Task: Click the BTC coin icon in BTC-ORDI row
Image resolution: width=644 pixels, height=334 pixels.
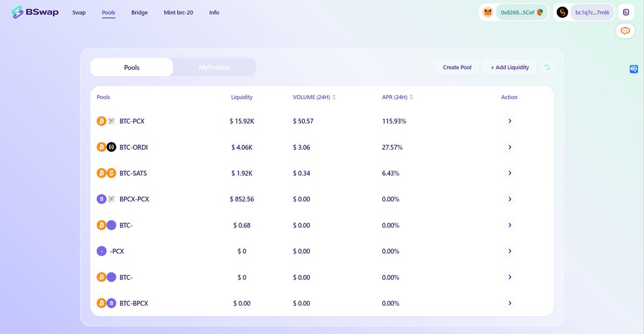Action: (101, 147)
